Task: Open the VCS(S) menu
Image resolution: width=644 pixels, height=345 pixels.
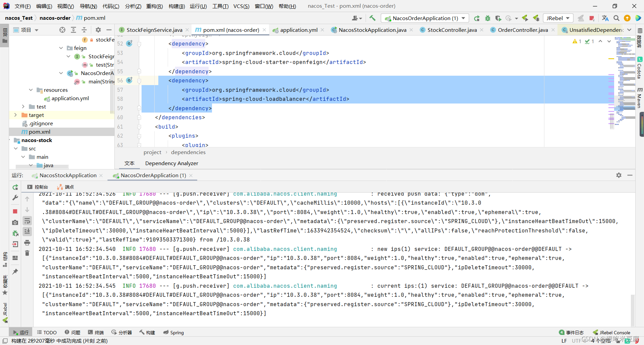Action: pyautogui.click(x=241, y=6)
